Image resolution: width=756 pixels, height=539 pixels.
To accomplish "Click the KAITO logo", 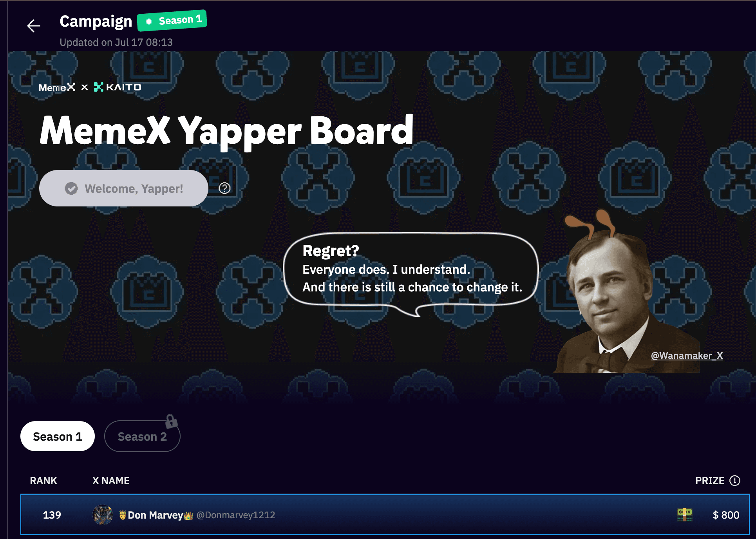I will click(118, 87).
